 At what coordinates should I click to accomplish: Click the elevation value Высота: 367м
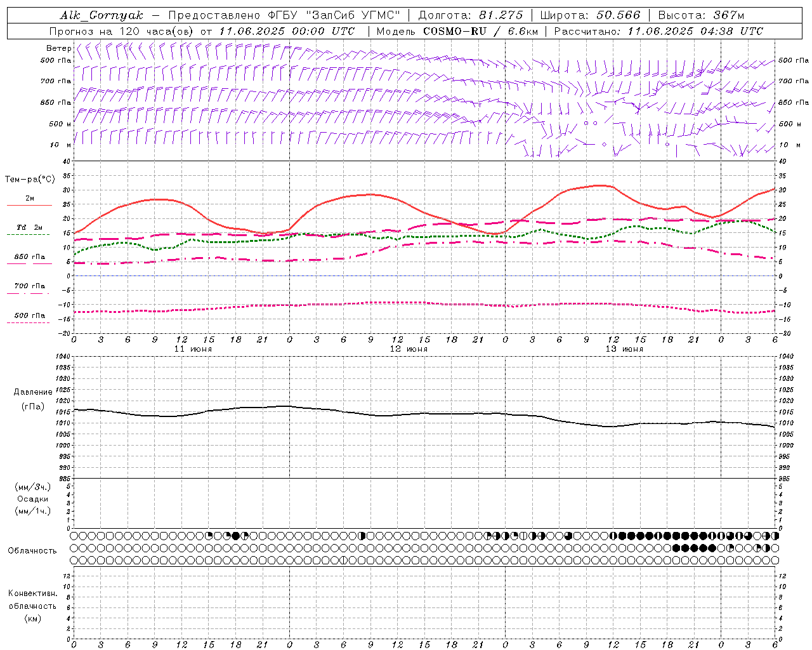tap(701, 15)
